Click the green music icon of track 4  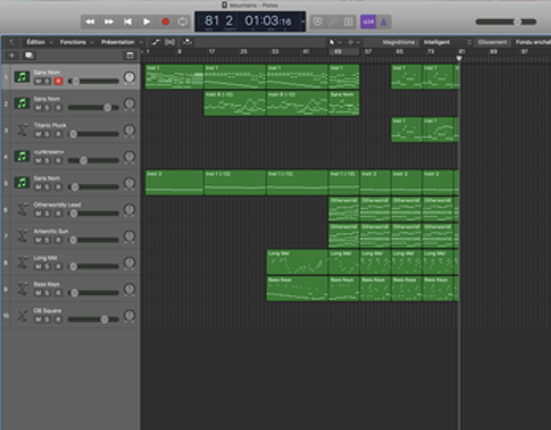click(x=22, y=156)
